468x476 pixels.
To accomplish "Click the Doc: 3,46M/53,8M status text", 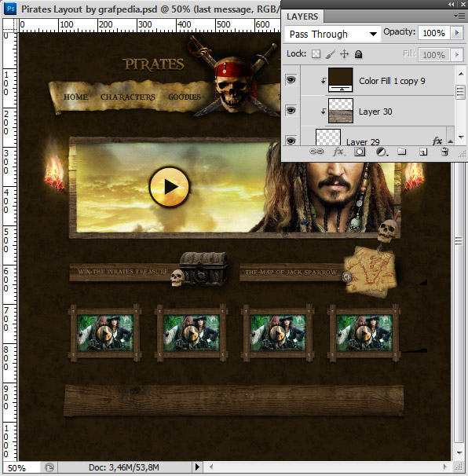I will point(124,467).
